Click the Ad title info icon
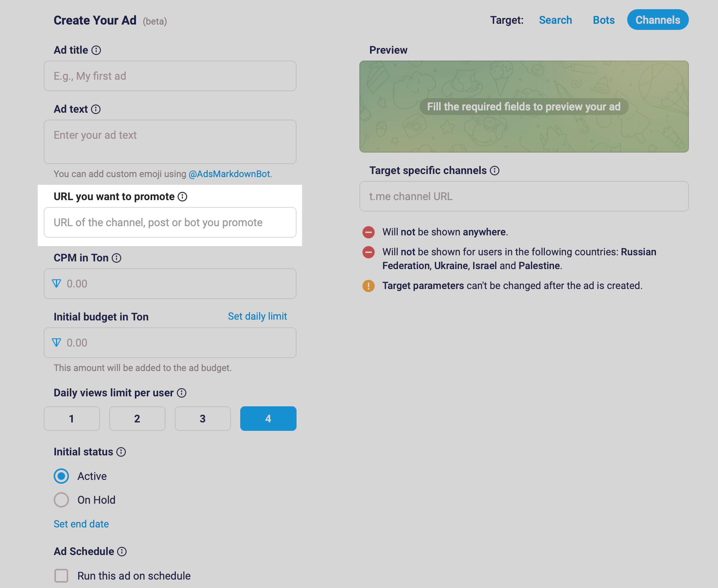Viewport: 718px width, 588px height. pos(96,50)
